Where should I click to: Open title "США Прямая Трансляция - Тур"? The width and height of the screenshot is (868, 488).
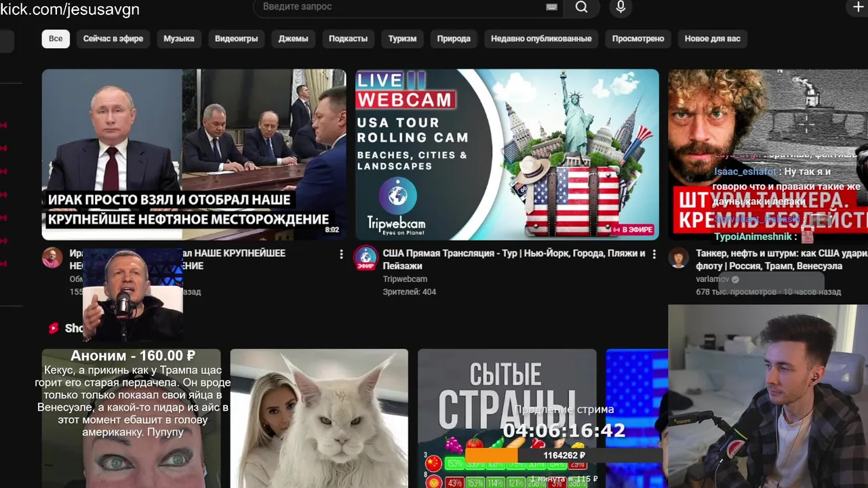[514, 260]
